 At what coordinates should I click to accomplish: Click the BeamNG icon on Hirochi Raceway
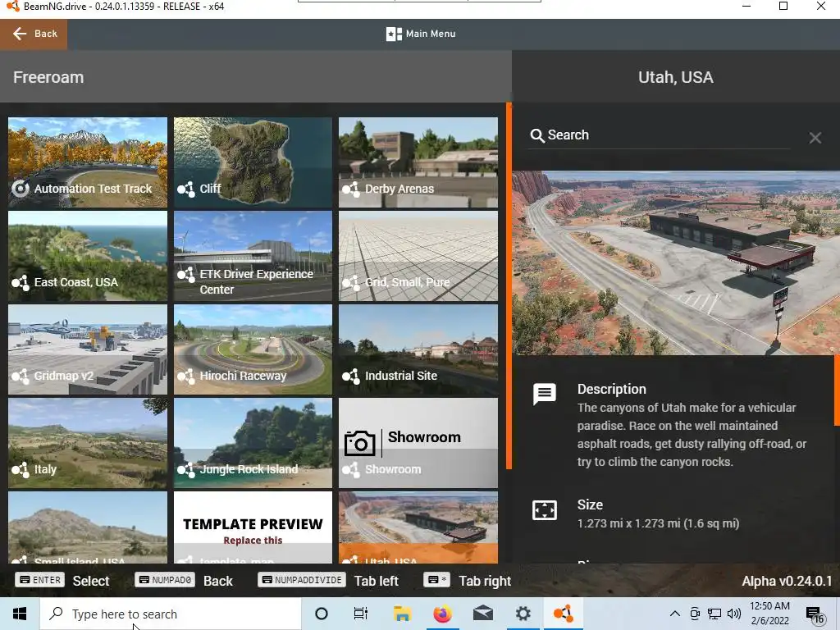[x=186, y=376]
